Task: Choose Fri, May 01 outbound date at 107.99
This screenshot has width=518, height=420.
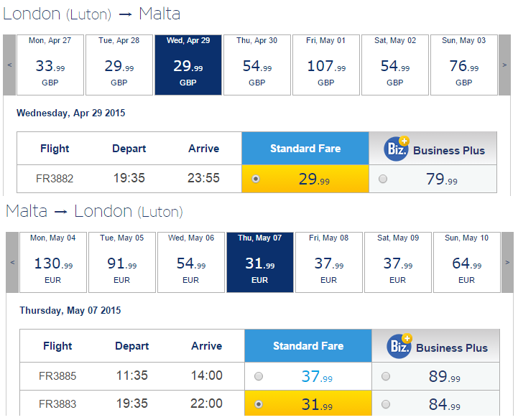Action: pos(326,65)
